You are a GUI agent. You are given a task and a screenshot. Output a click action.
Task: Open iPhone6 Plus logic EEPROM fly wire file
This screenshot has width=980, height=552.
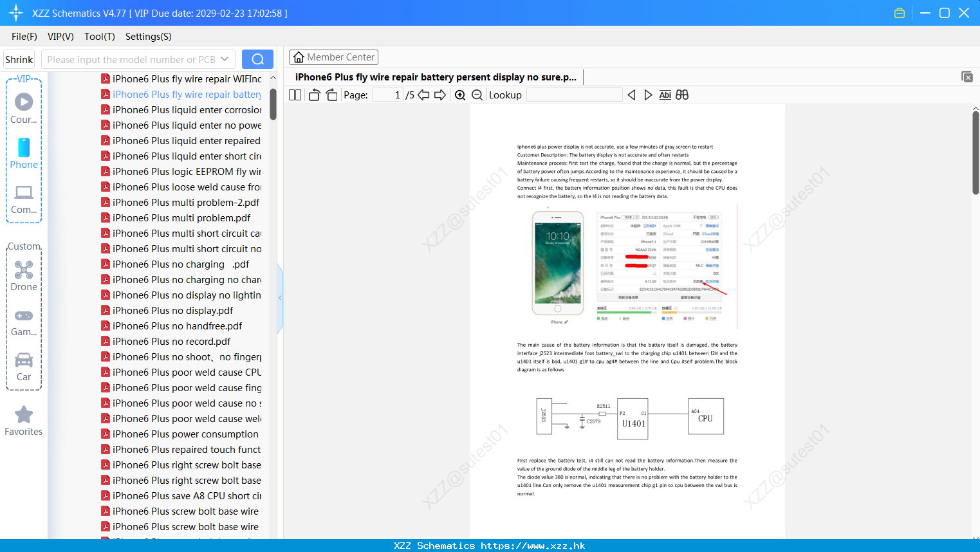click(x=181, y=171)
